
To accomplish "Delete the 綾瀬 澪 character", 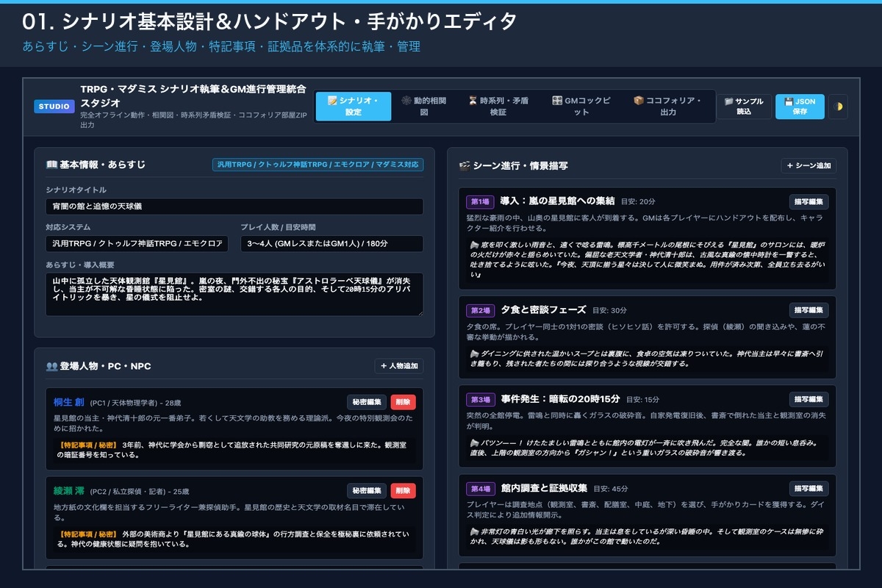I will [404, 491].
